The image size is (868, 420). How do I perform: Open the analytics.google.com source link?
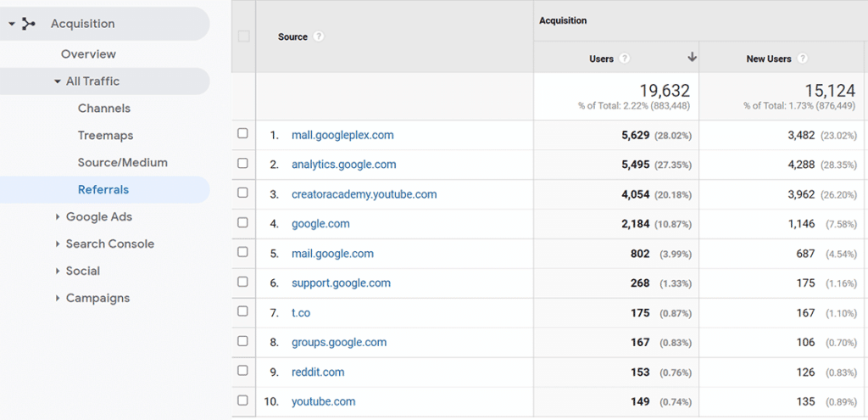pos(344,165)
